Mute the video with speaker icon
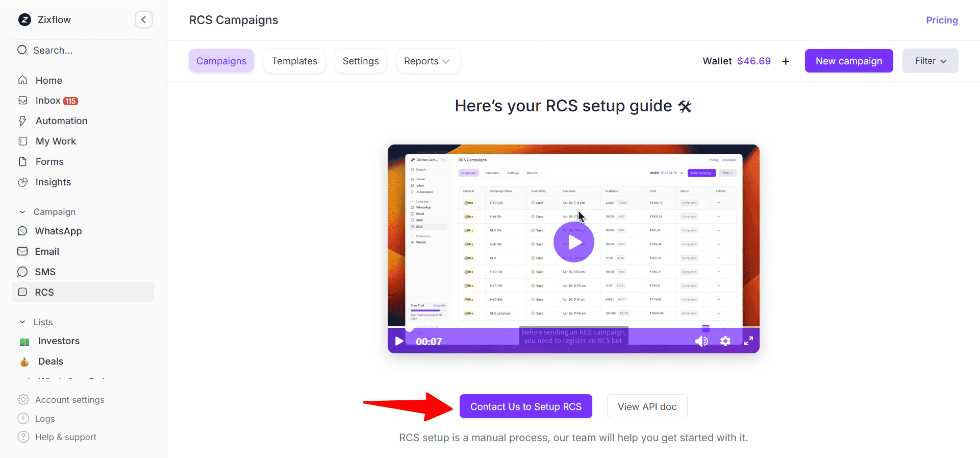 point(702,341)
